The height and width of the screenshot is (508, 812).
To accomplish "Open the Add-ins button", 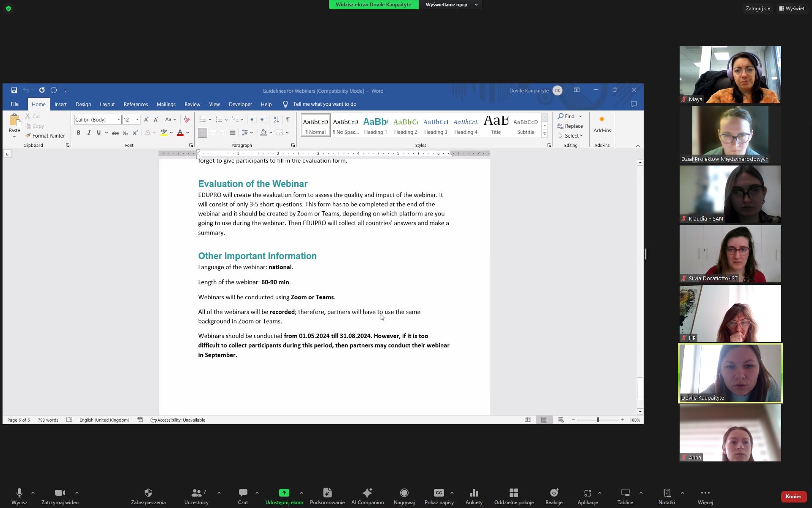I will (602, 125).
